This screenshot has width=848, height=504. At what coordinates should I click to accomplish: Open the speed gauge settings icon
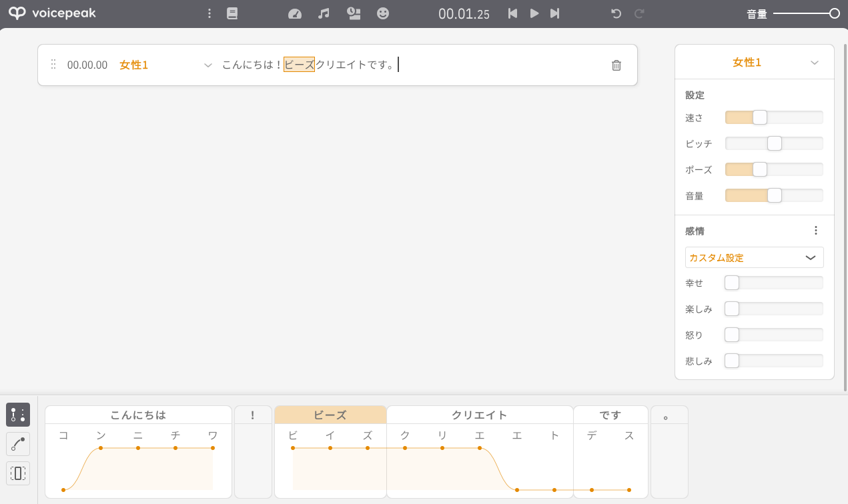point(295,13)
